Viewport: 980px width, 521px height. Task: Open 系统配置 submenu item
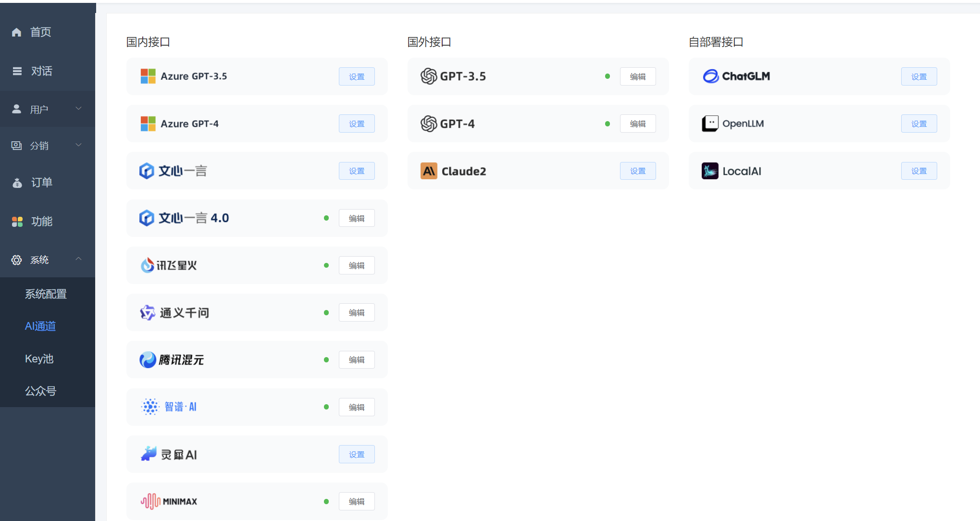[x=46, y=294]
